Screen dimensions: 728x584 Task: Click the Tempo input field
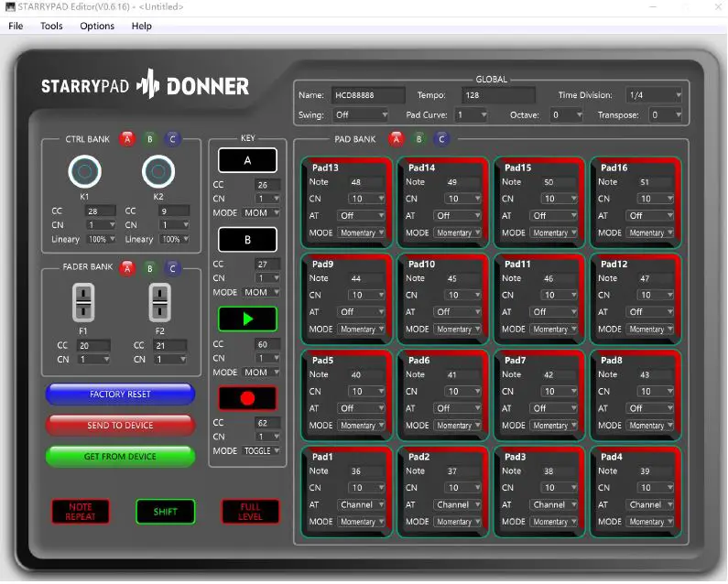coord(498,95)
